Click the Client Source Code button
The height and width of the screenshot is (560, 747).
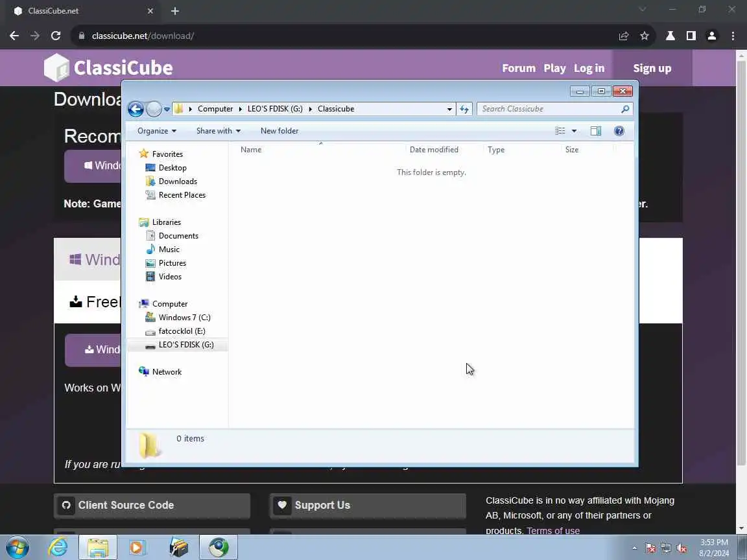152,506
